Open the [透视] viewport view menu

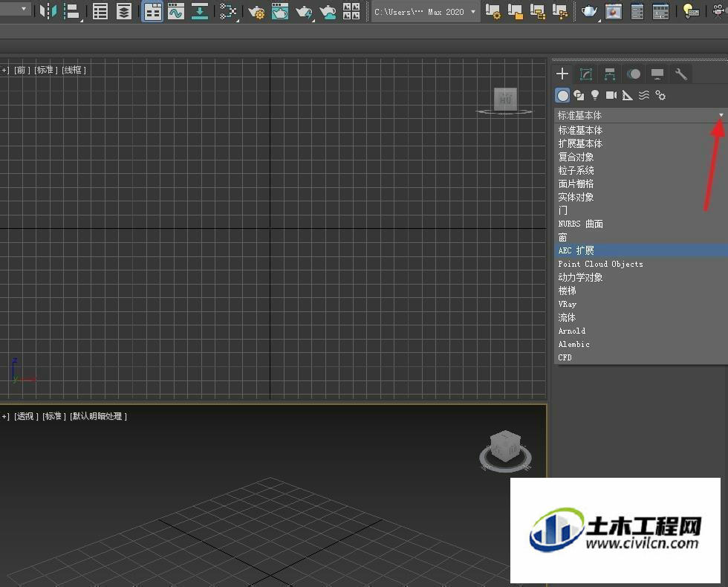(x=27, y=416)
